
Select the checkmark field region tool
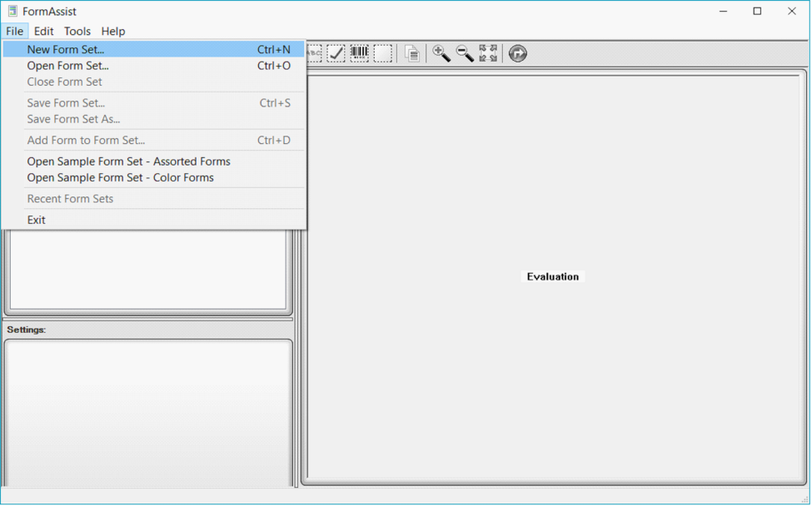pyautogui.click(x=336, y=52)
